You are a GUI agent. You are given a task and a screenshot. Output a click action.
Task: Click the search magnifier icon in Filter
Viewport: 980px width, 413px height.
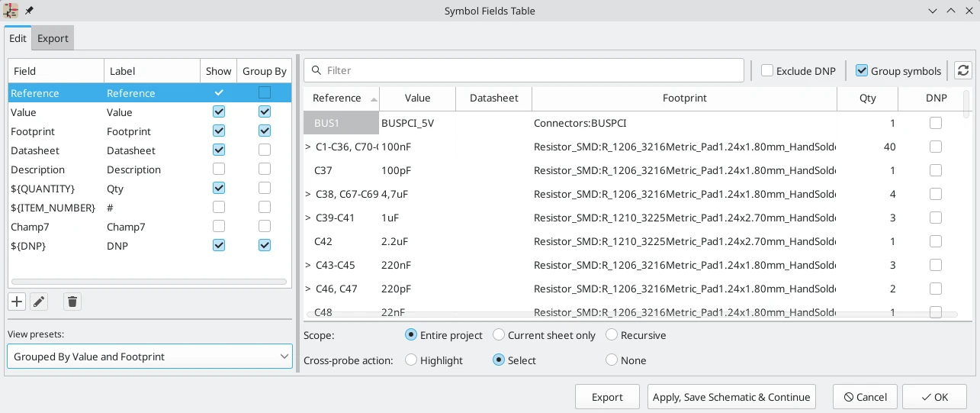pyautogui.click(x=316, y=70)
